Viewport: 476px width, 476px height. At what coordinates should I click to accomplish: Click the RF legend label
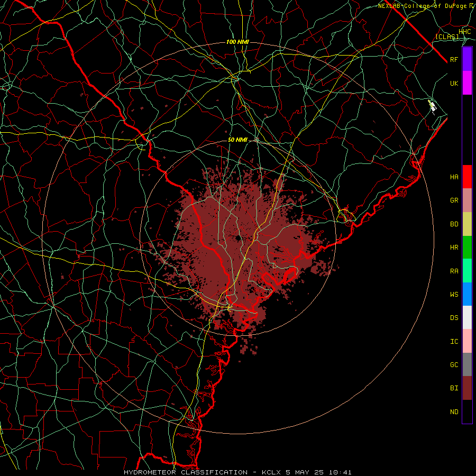click(x=454, y=59)
